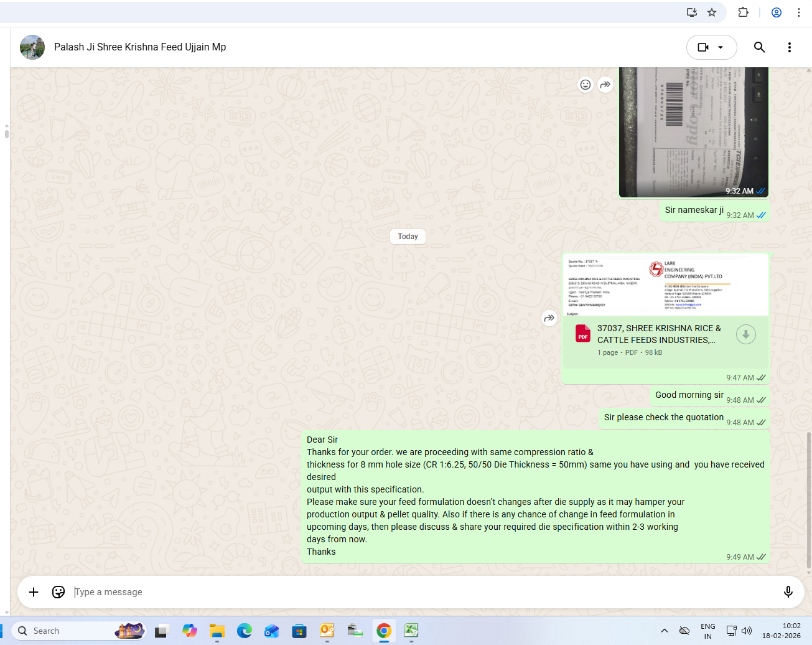Search within this chat
Screen dimensions: 812x645
[759, 47]
